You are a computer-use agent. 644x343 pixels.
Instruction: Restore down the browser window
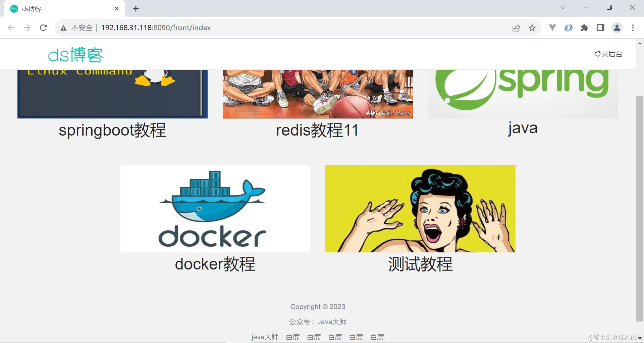point(609,7)
